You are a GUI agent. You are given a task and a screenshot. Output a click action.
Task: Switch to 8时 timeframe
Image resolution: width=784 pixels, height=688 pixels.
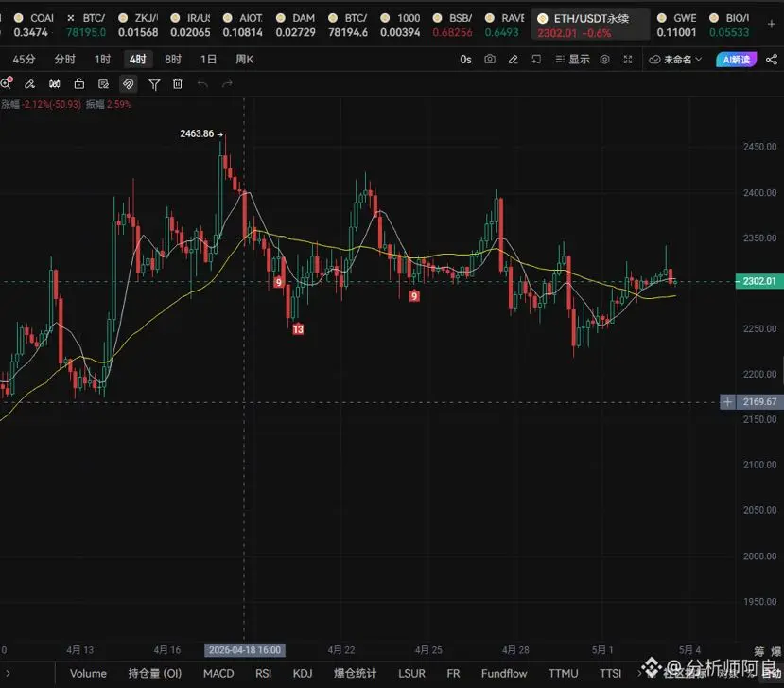point(173,60)
